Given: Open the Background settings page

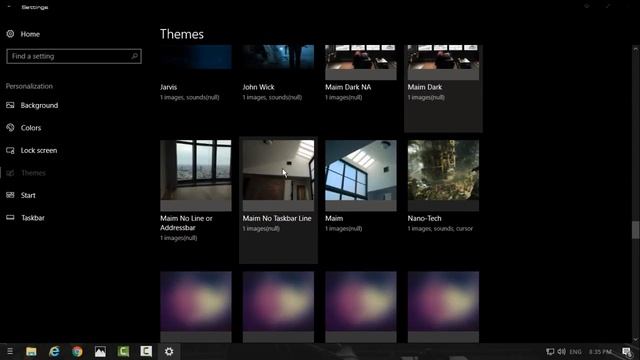Looking at the screenshot, I should click(39, 105).
